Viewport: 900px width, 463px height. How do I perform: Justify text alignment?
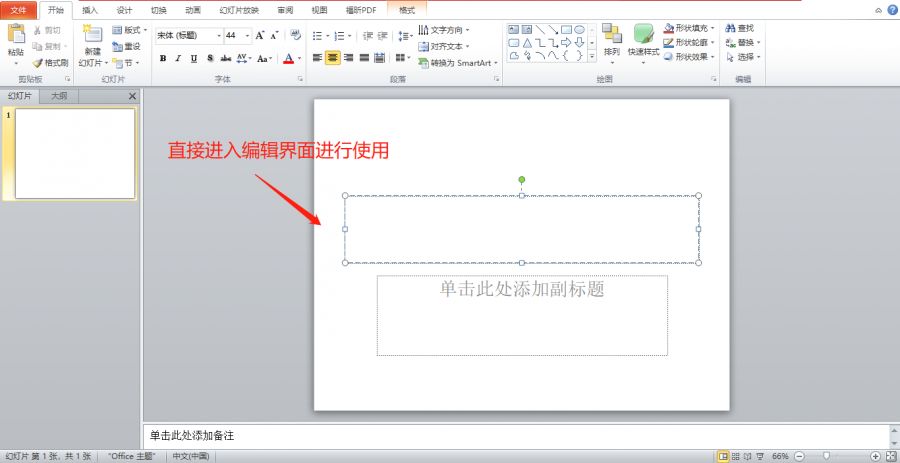(x=364, y=57)
